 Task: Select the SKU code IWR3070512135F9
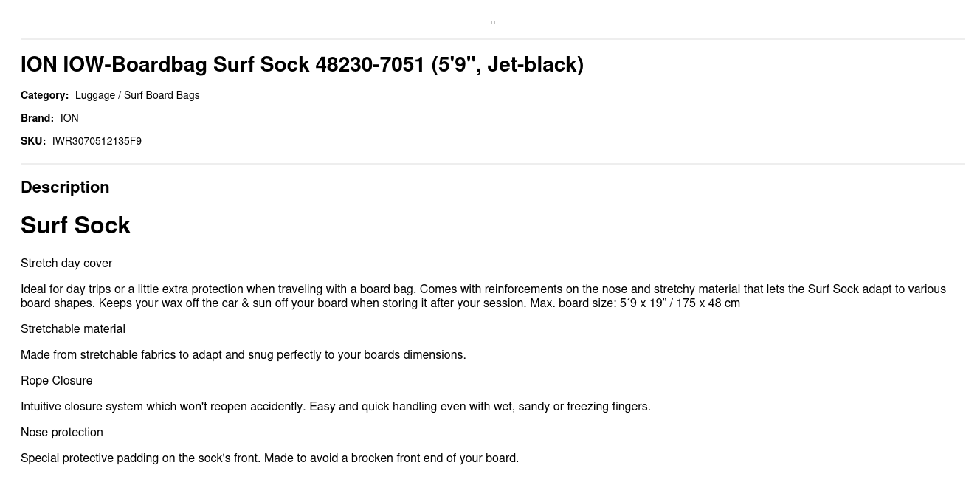(x=97, y=141)
